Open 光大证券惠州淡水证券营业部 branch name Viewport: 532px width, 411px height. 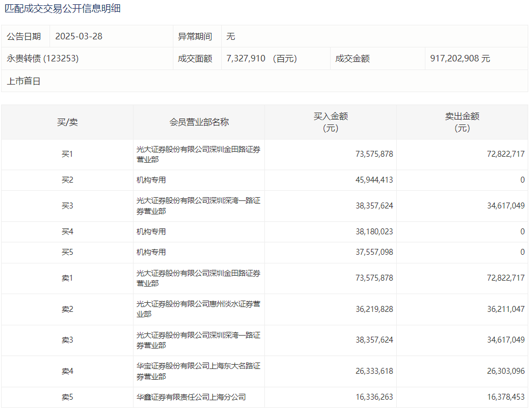tap(198, 309)
